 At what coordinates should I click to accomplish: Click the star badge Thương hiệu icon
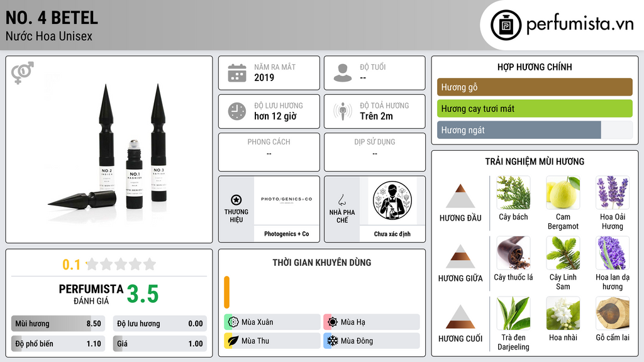coord(236,200)
